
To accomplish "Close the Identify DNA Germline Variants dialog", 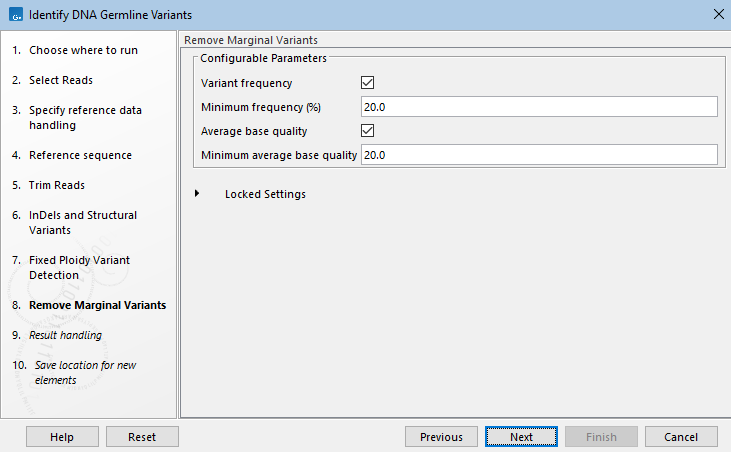I will pos(717,14).
